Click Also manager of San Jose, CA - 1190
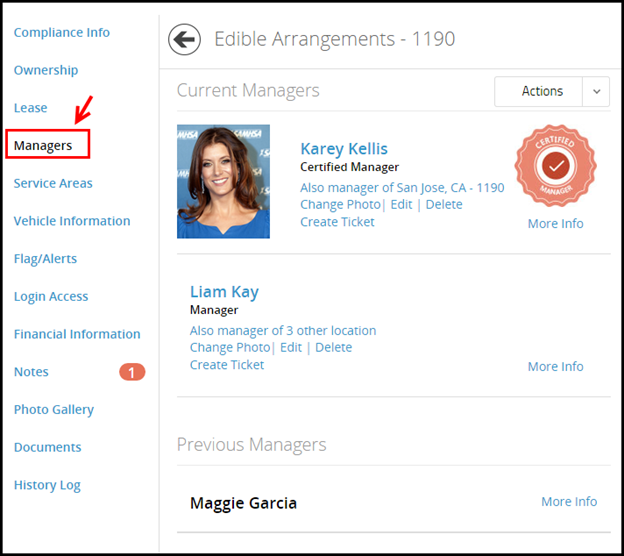The image size is (624, 556). (402, 188)
